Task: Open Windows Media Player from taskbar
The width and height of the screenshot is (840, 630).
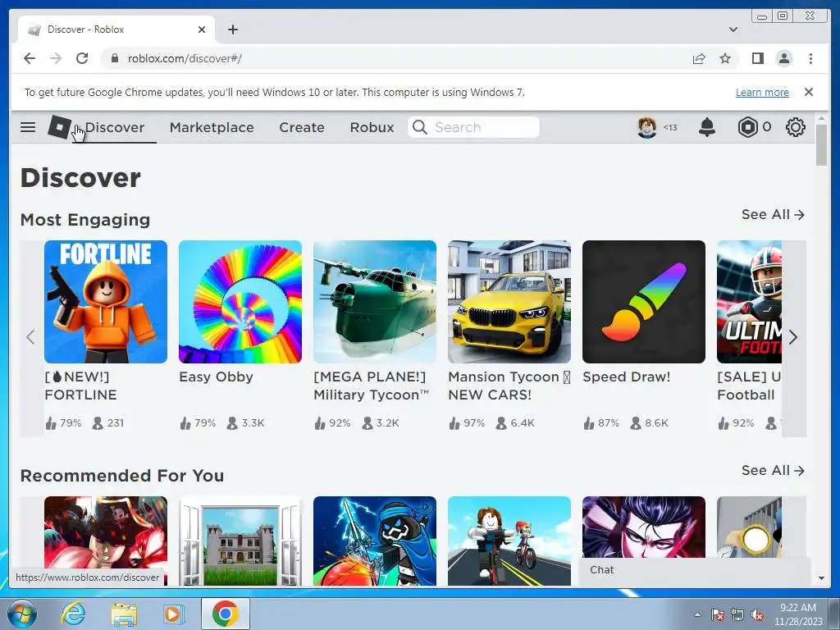Action: point(173,614)
